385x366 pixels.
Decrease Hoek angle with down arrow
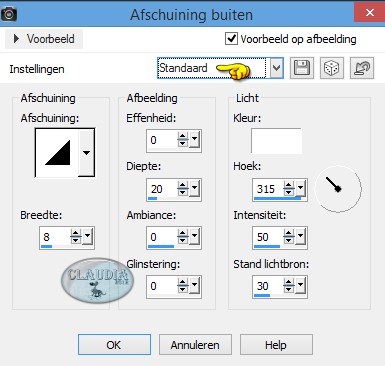289,193
